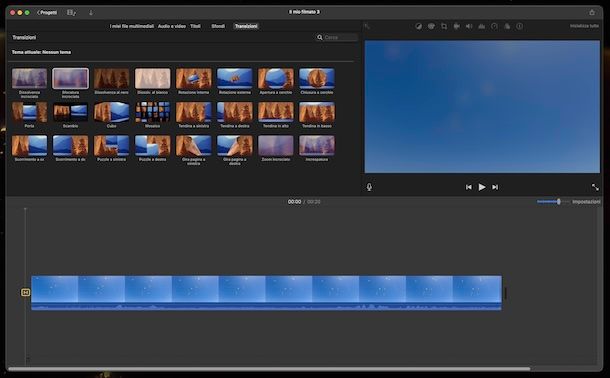Select the crop tool
610x378 pixels.
coord(444,26)
